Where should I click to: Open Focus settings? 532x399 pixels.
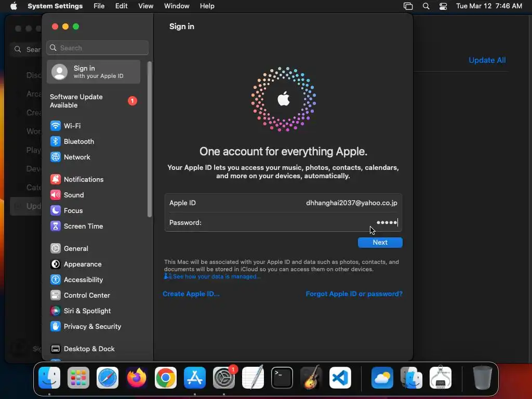click(66, 211)
